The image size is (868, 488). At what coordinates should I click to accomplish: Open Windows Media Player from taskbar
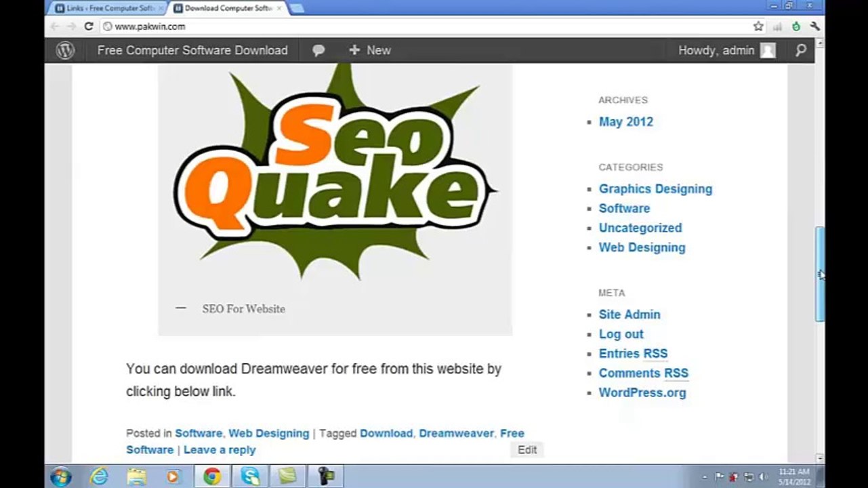[173, 476]
